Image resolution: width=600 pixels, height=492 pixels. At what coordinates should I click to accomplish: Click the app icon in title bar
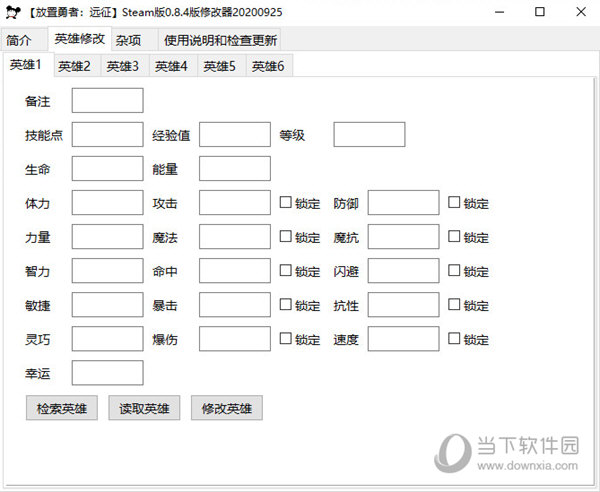click(x=13, y=12)
